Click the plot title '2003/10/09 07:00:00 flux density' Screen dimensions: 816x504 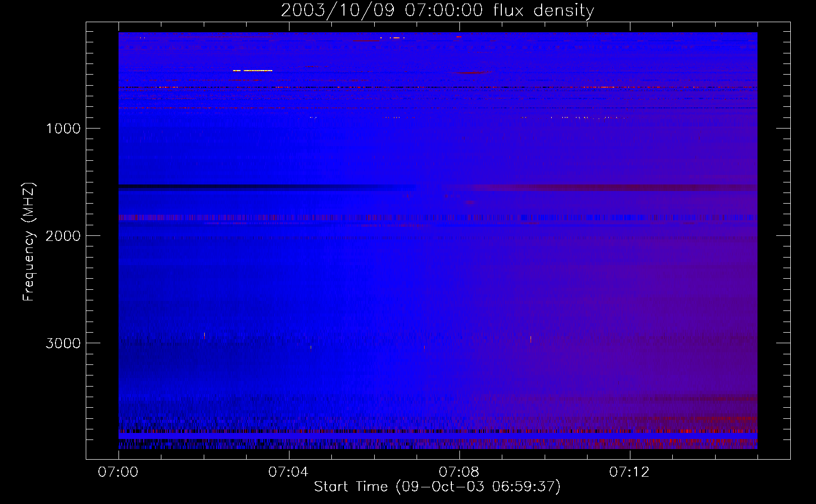[437, 10]
